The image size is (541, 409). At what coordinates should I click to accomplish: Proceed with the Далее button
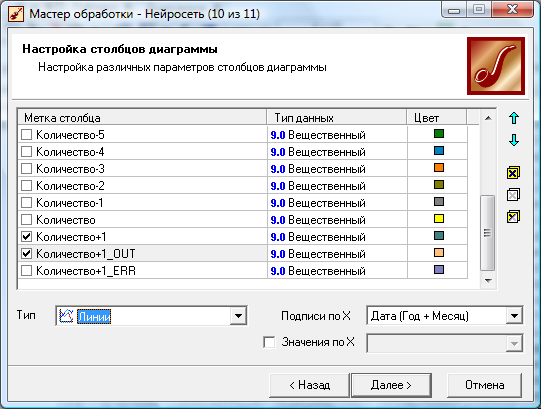(x=391, y=385)
